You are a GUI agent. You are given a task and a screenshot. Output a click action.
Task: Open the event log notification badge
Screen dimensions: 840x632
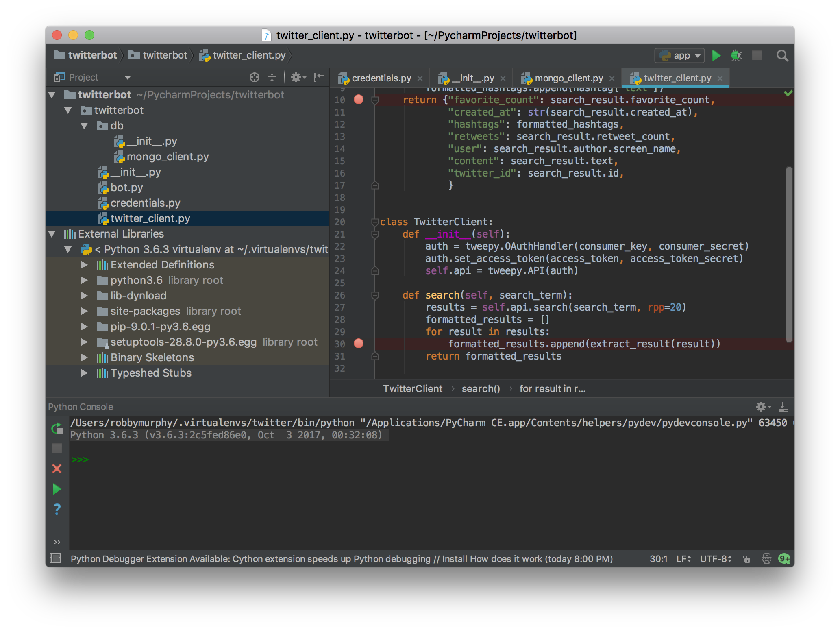click(x=784, y=559)
